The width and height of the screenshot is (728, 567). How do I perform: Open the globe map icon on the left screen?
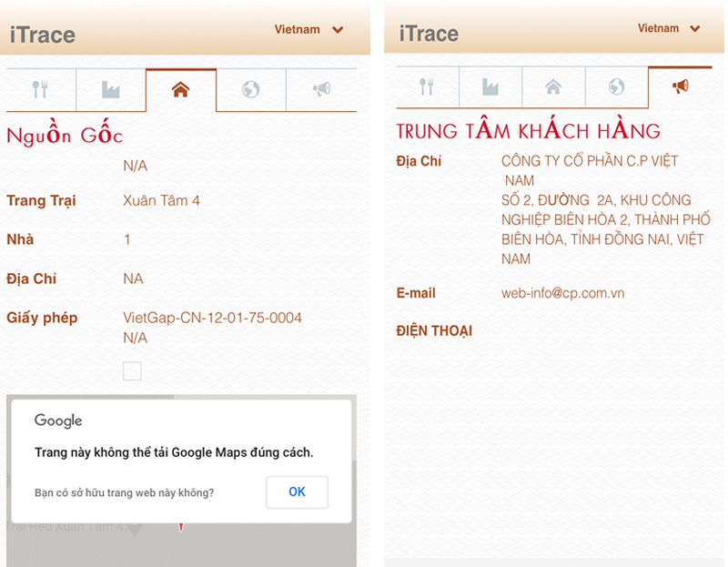(251, 89)
